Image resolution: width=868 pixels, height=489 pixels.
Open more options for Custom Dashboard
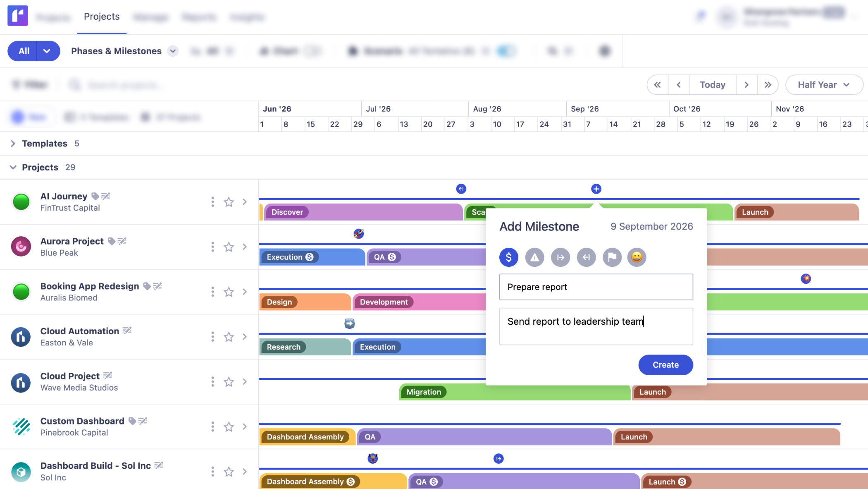click(212, 427)
